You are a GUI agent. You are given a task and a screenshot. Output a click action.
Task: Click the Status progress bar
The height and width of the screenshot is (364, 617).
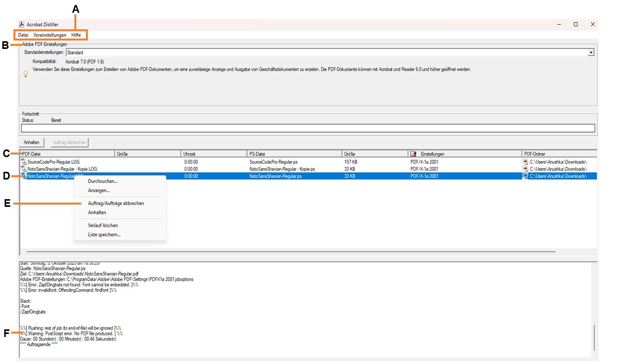click(x=308, y=128)
